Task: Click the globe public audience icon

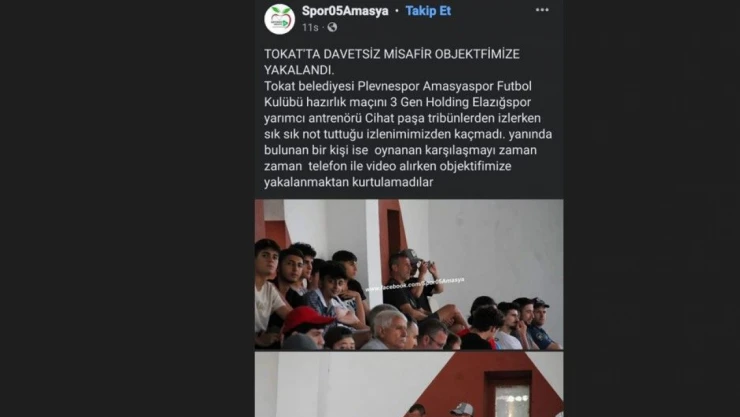Action: pos(332,27)
